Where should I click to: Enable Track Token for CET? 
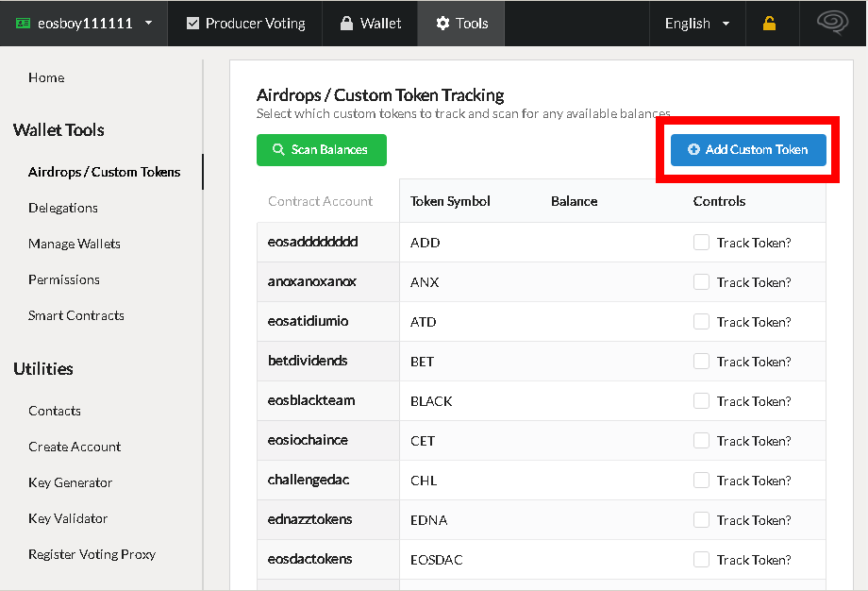[701, 440]
